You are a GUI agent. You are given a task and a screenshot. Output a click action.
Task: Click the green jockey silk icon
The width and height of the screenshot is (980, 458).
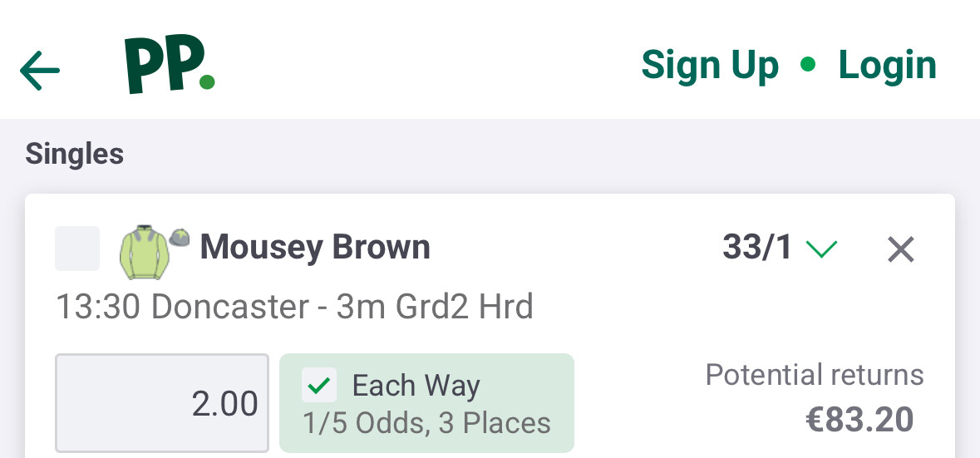144,249
